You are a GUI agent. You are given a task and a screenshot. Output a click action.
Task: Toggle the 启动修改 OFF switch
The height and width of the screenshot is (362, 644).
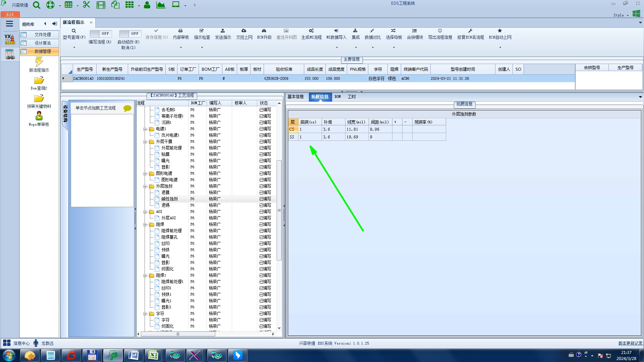pyautogui.click(x=130, y=34)
